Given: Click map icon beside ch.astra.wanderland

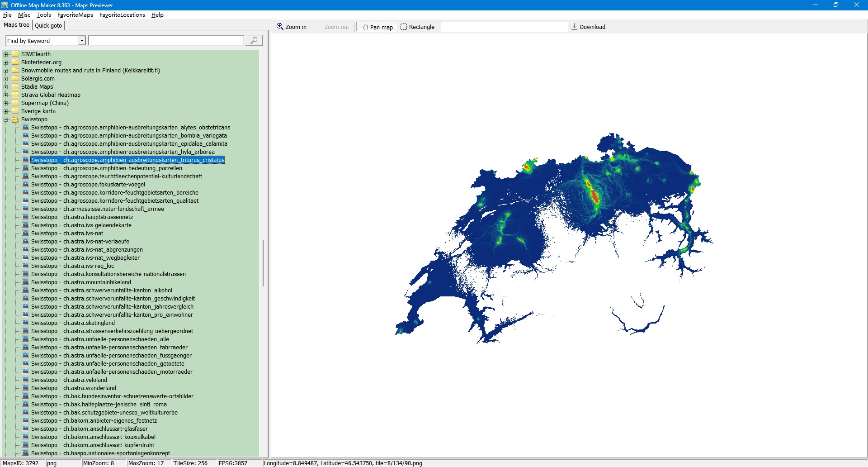Looking at the screenshot, I should click(x=25, y=388).
